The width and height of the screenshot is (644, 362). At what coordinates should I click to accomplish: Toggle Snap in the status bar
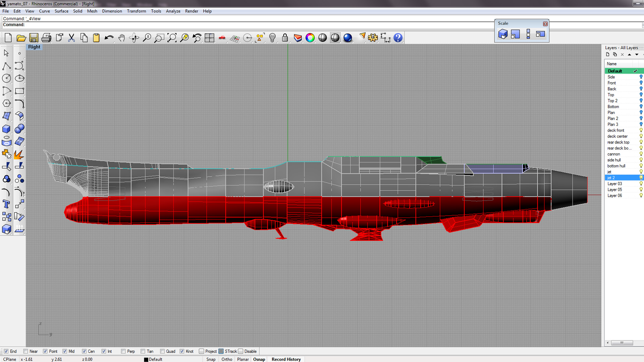[211, 359]
